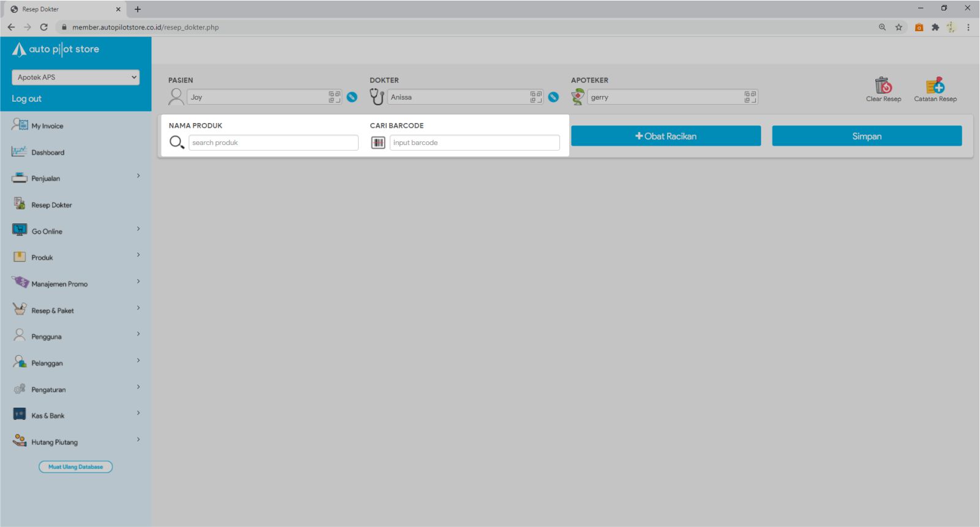
Task: Click the blue edit icon beside Dokter
Action: click(553, 97)
